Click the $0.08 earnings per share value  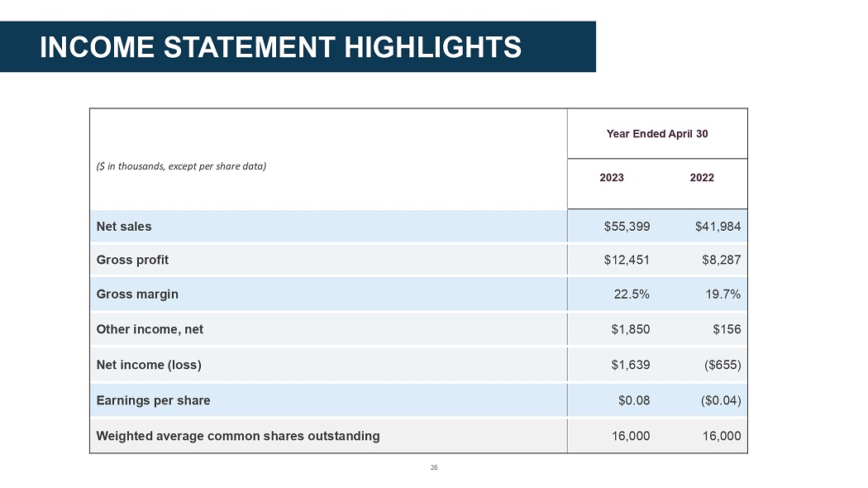(x=634, y=400)
